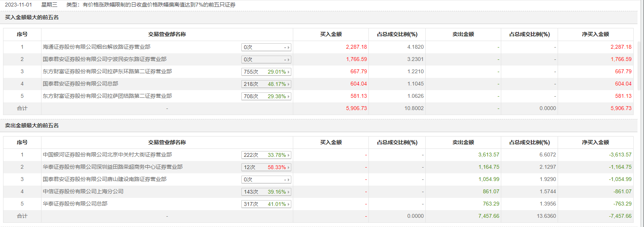The image size is (644, 227).
Task: Open 华泰证券股份有限公司总部 link
Action: [x=75, y=204]
